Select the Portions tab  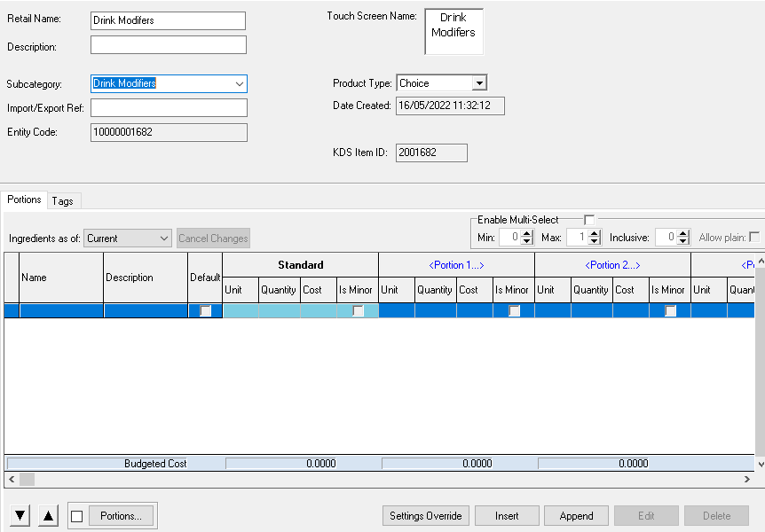coord(25,199)
